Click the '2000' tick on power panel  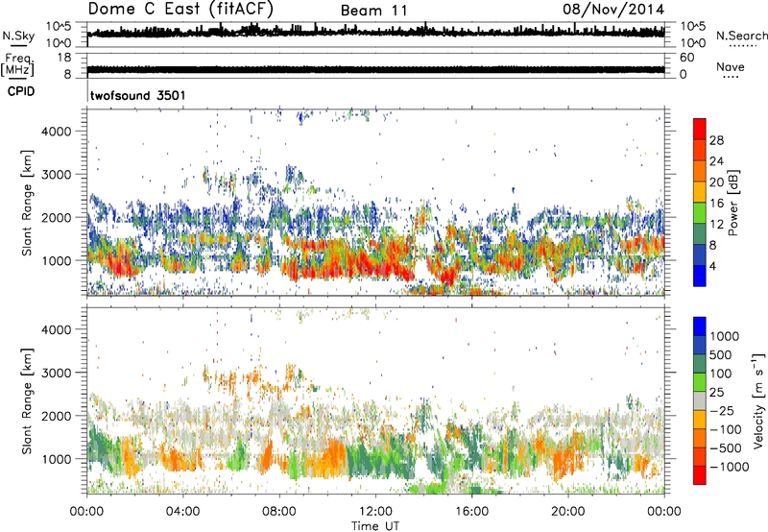57,217
